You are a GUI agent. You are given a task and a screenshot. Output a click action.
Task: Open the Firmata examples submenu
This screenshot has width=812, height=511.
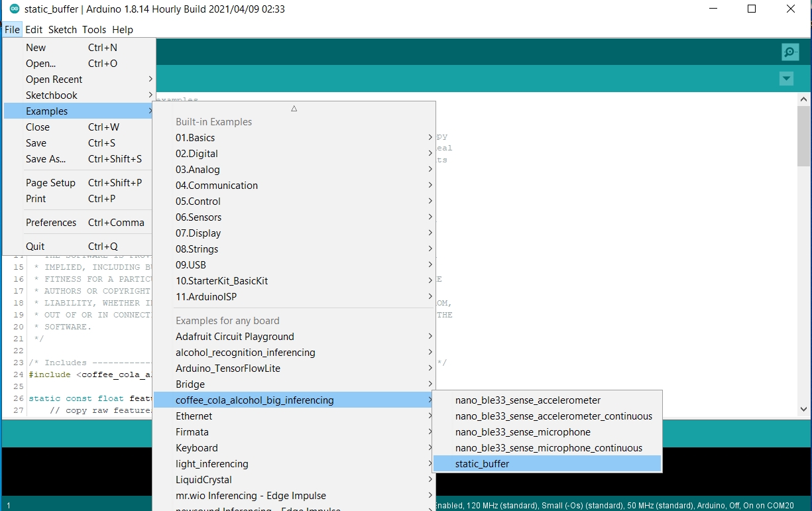tap(294, 432)
